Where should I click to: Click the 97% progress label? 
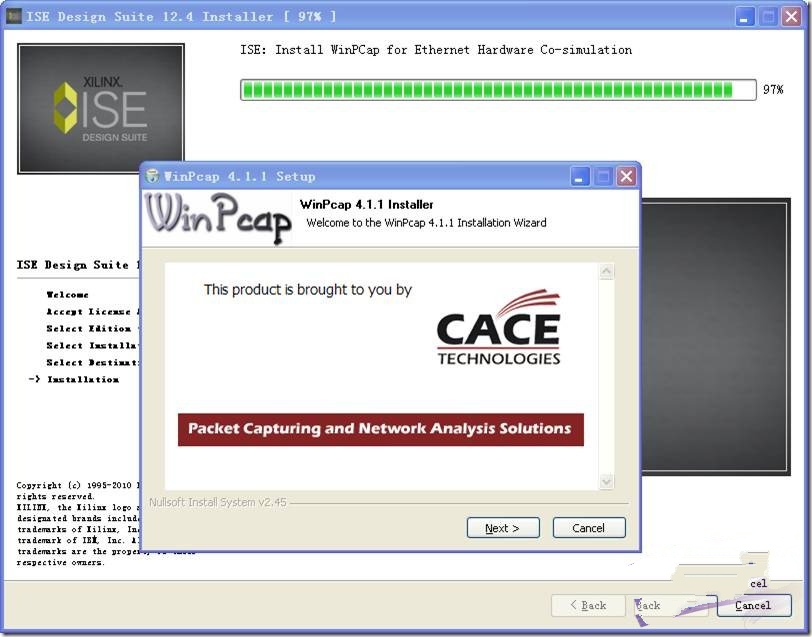(x=773, y=90)
